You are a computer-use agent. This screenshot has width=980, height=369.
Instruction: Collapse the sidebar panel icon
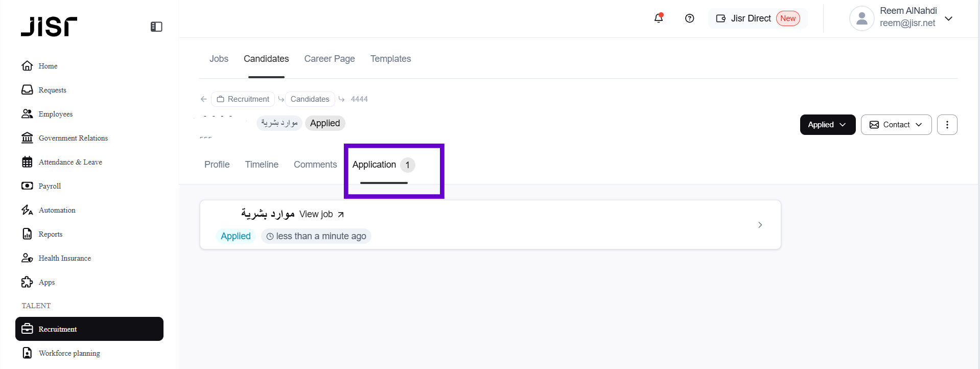[156, 27]
